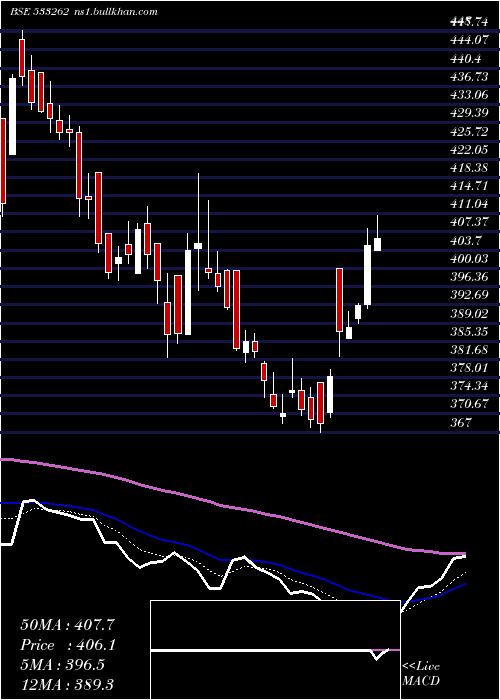Click the Price : 406.1 reading
The image size is (500, 700).
(68, 645)
